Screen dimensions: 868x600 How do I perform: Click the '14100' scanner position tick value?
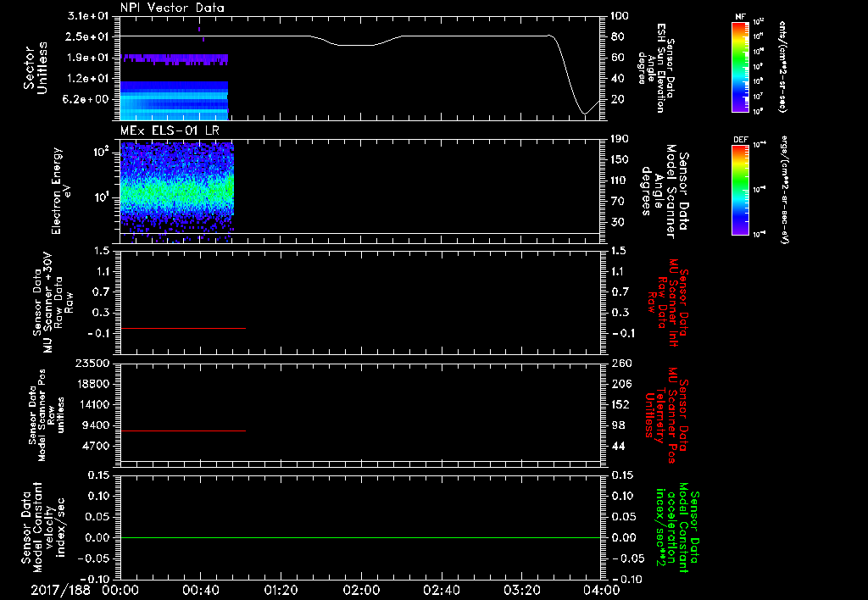point(93,404)
